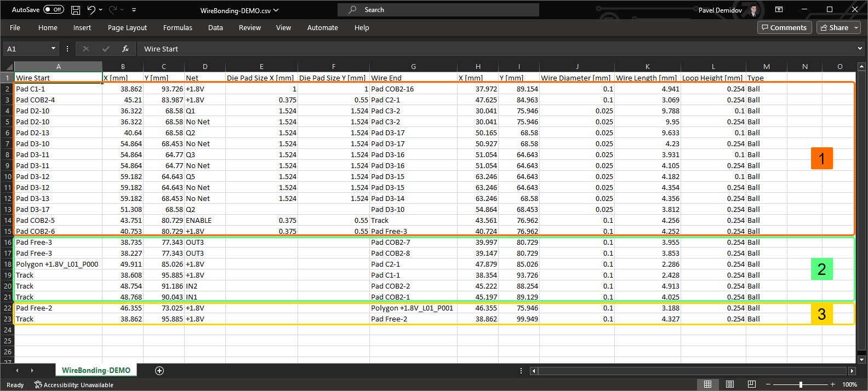Expand the formula bar chevron

(x=860, y=49)
